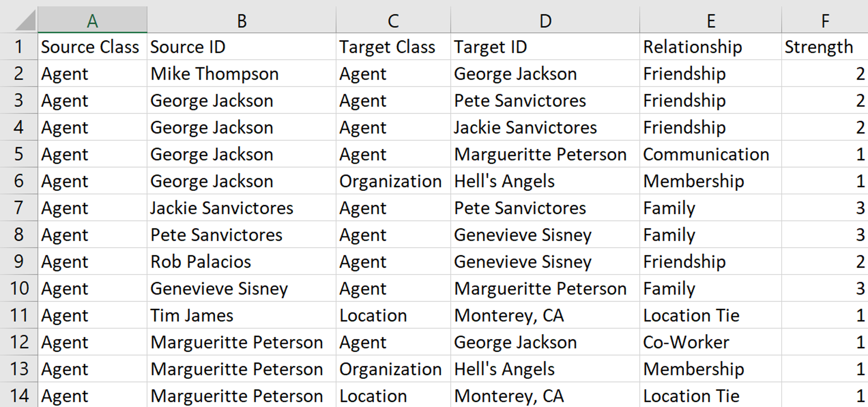
Task: Select row 14 header
Action: 19,396
